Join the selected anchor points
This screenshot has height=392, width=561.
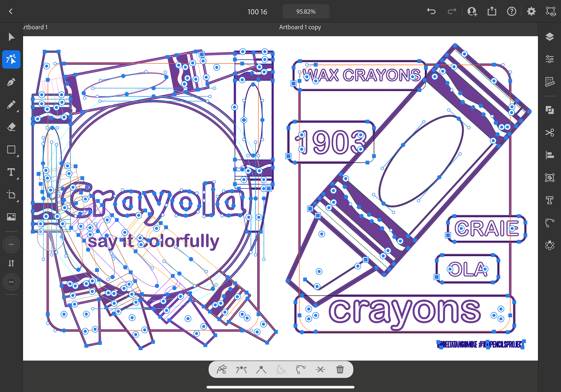click(320, 369)
